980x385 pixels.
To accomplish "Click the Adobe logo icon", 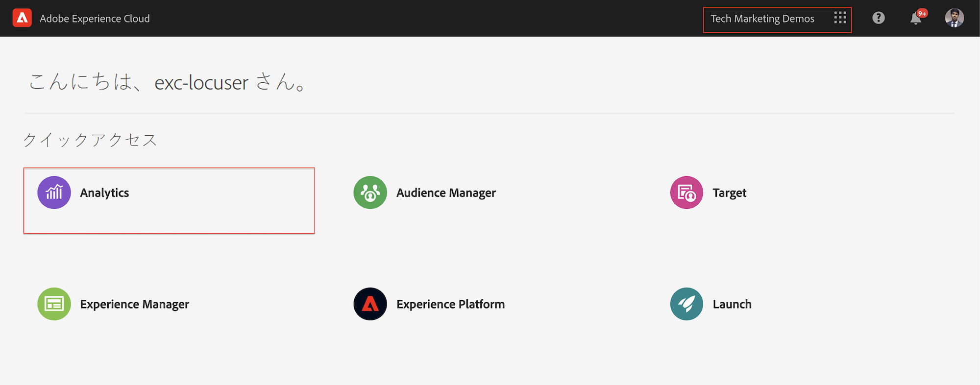I will tap(22, 18).
